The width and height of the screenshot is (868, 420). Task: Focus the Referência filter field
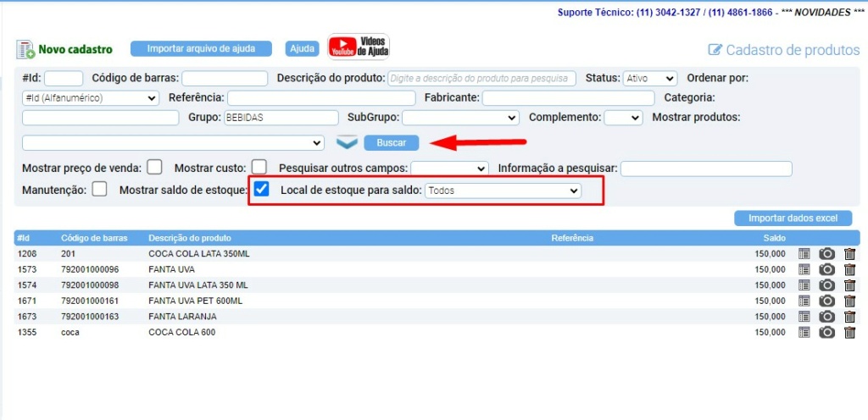pos(321,98)
